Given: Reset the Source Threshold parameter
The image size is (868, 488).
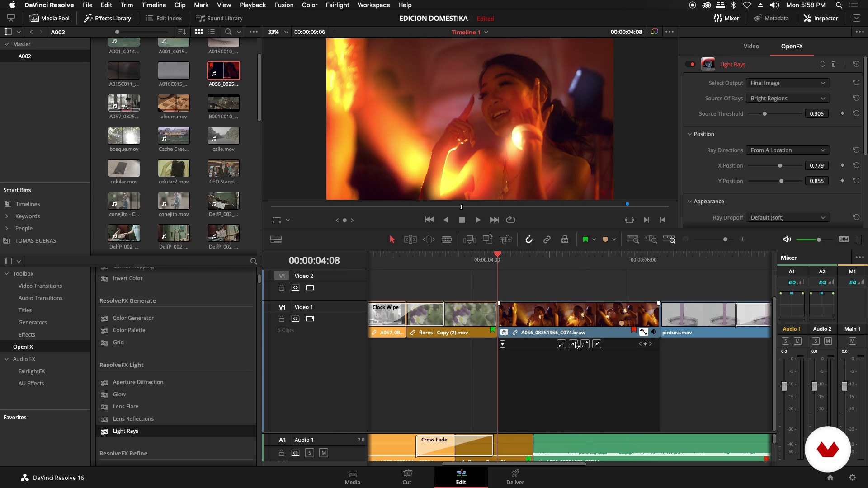Looking at the screenshot, I should 856,113.
